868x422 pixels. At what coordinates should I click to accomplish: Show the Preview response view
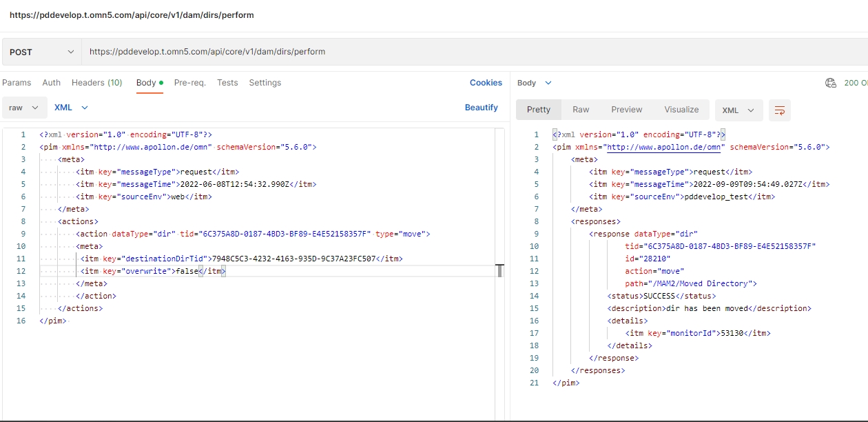pos(626,110)
